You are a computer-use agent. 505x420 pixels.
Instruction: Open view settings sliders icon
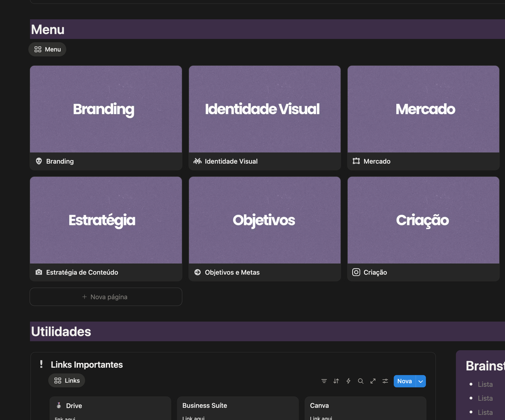(385, 381)
